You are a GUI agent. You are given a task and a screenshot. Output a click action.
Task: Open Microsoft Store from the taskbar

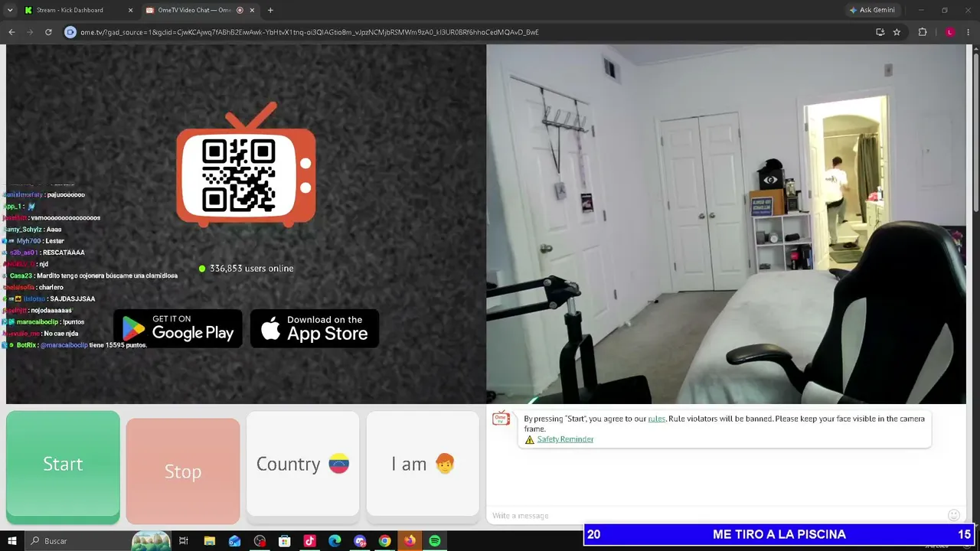[285, 541]
